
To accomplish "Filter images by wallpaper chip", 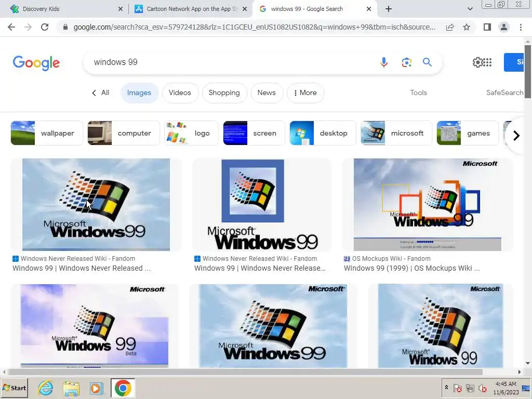I will click(46, 133).
